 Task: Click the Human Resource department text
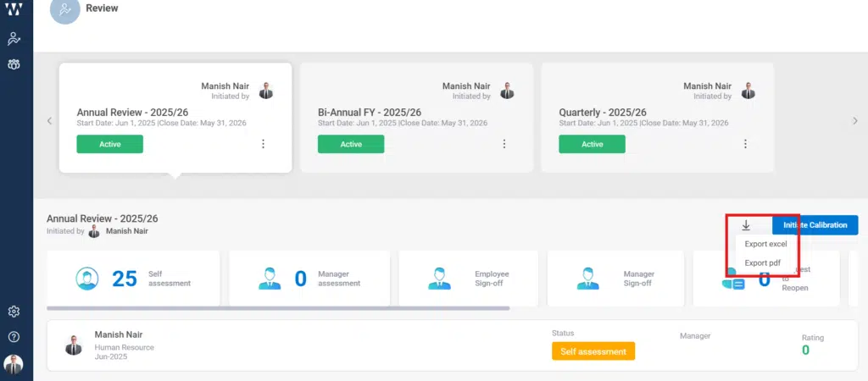click(x=124, y=347)
